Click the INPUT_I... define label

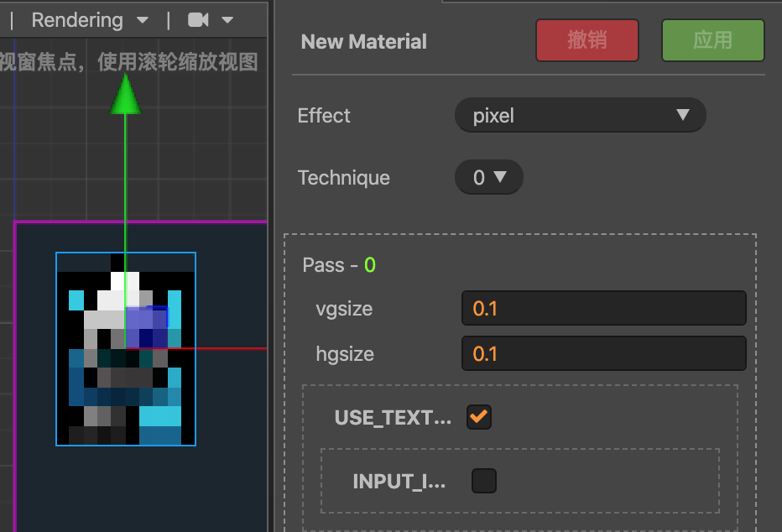[399, 482]
